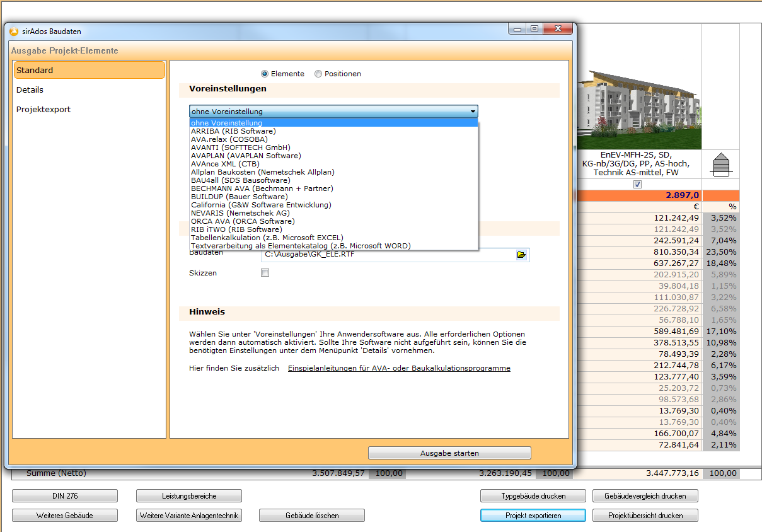The height and width of the screenshot is (532, 762).
Task: Switch to Projektexport in the sidebar
Action: tap(43, 110)
